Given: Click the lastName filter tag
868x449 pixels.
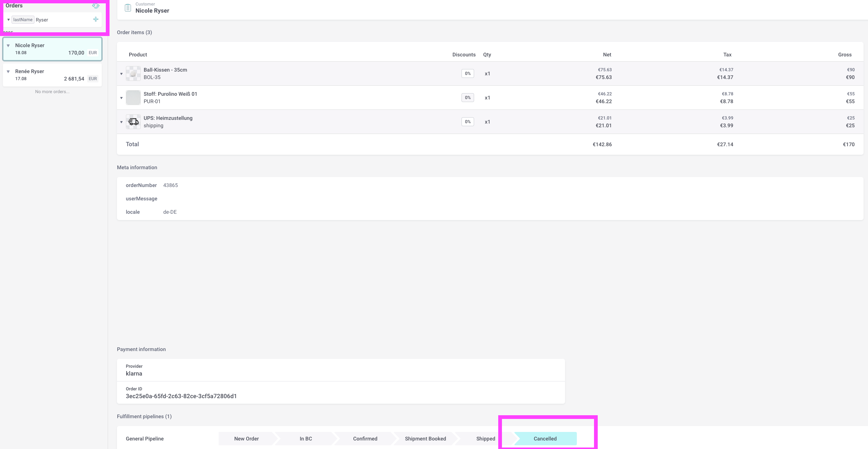Looking at the screenshot, I should coord(23,20).
